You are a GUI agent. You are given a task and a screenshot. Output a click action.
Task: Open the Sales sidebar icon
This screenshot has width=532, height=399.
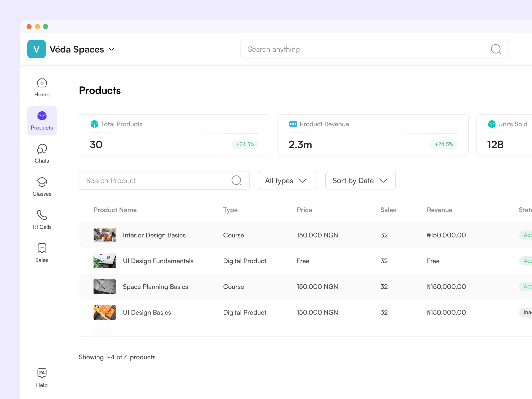coord(42,248)
